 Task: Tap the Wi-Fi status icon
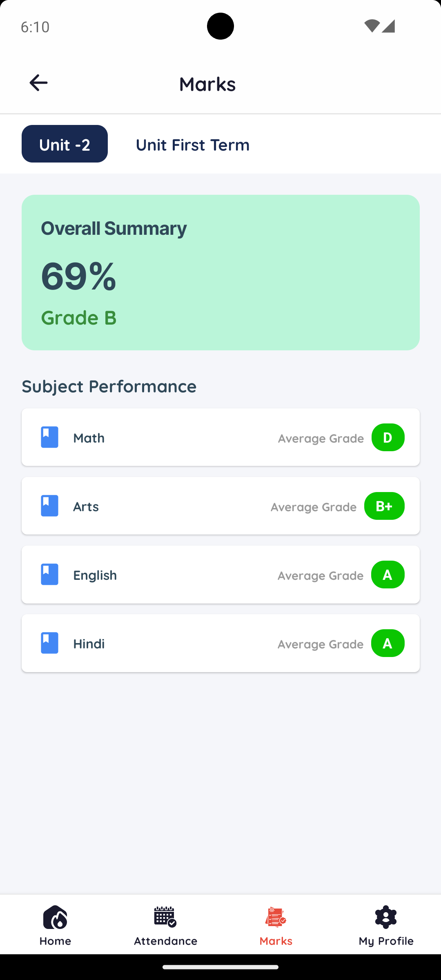(x=372, y=26)
